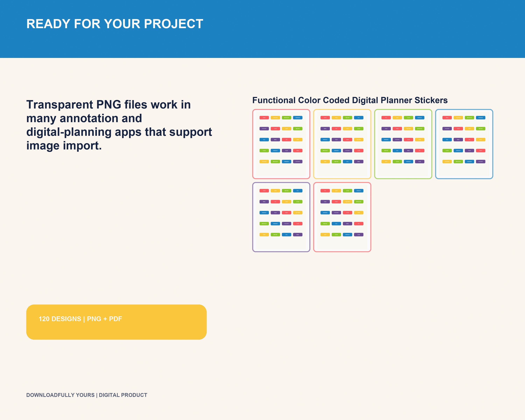This screenshot has height=420, width=525.
Task: Click the blue REMINDER sticker in green-bordered sheet
Action: tap(386, 139)
